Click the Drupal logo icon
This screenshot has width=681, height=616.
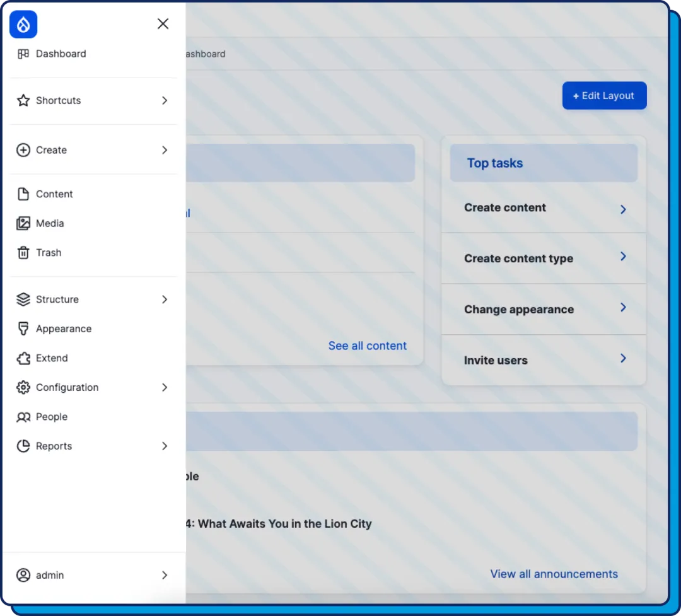click(x=23, y=24)
